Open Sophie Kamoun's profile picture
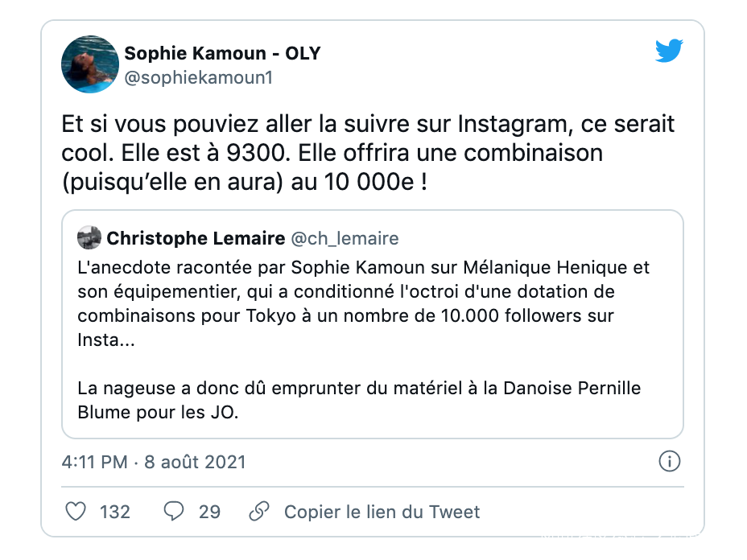747x560 pixels. pos(90,64)
